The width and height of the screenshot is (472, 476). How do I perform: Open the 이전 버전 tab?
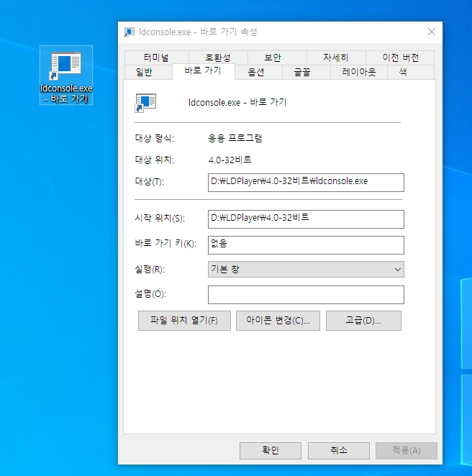coord(400,58)
